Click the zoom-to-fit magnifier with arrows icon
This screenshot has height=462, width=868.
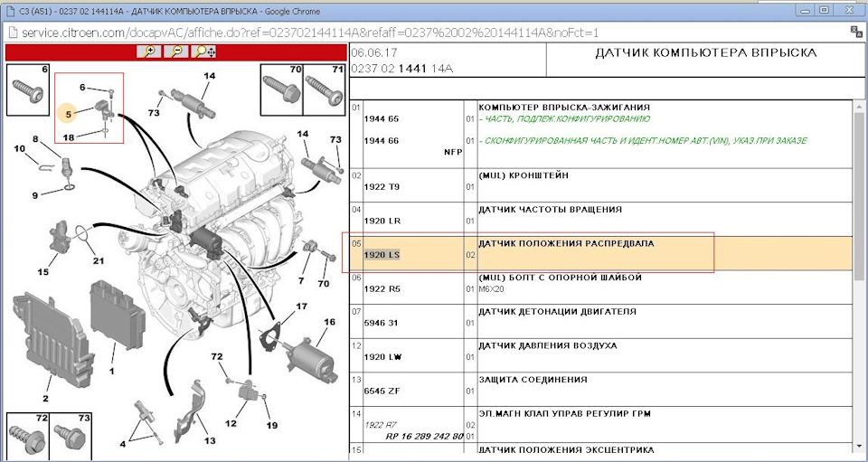point(204,52)
